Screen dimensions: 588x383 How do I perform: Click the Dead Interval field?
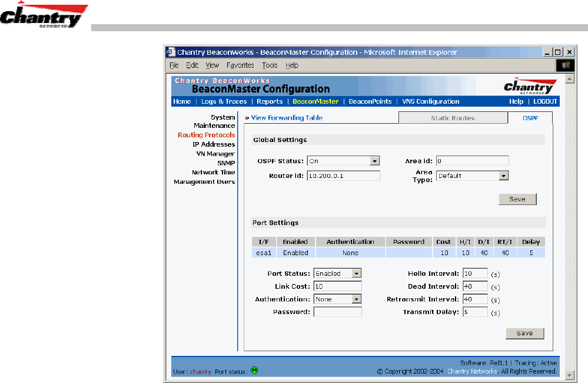(475, 286)
